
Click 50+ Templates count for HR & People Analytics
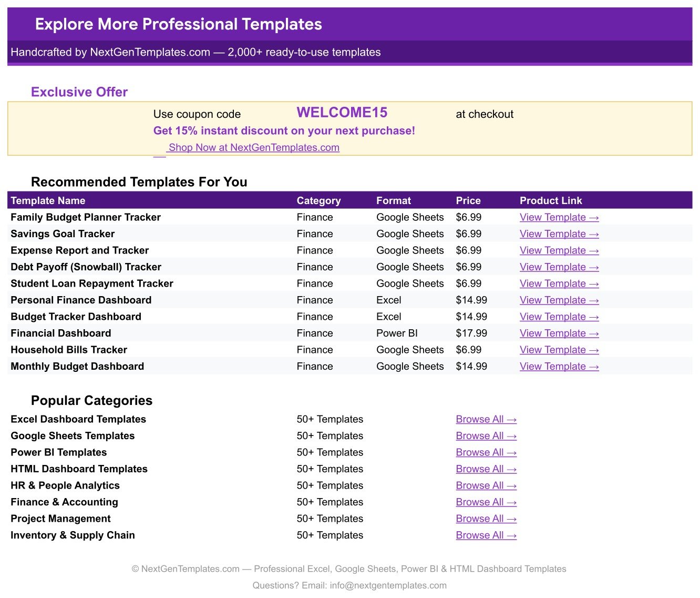[x=330, y=485]
